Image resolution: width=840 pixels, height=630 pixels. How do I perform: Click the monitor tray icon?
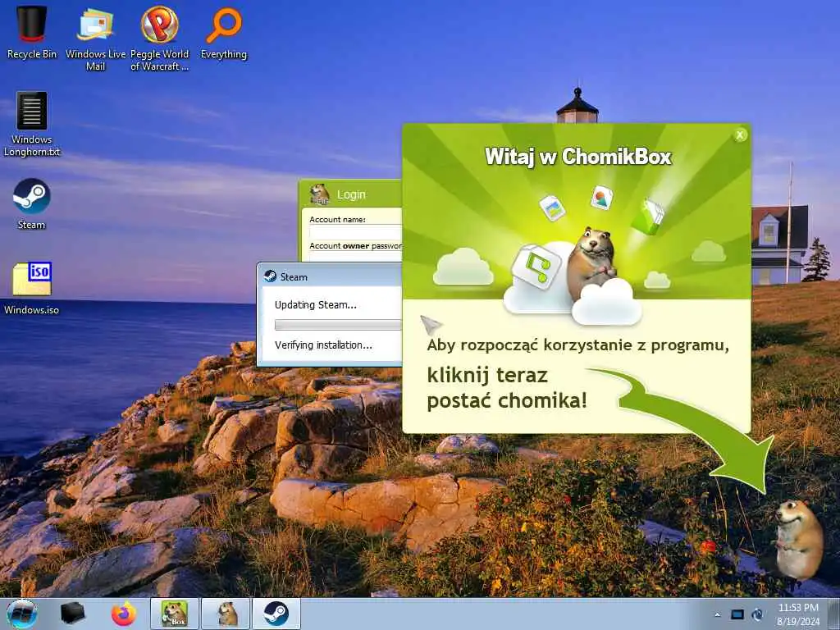pos(737,614)
